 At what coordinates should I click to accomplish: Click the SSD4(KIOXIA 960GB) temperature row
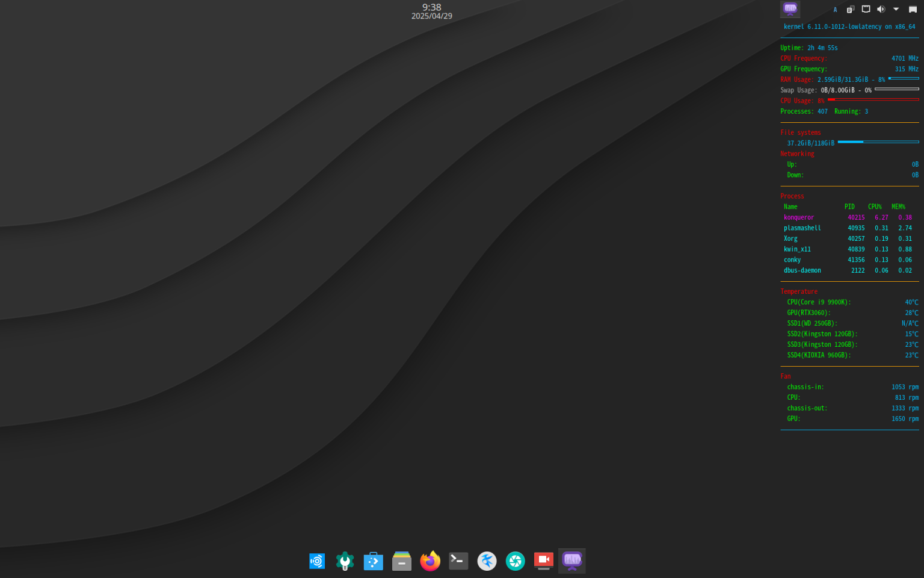[852, 355]
